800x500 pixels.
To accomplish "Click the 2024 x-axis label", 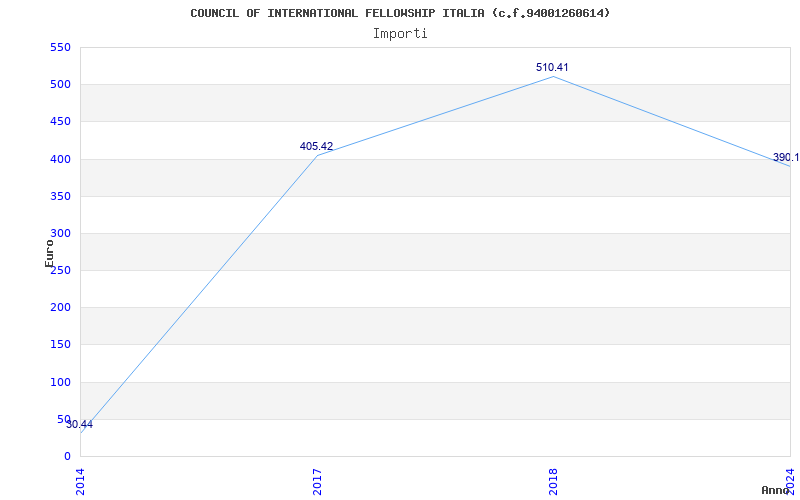I will [790, 482].
